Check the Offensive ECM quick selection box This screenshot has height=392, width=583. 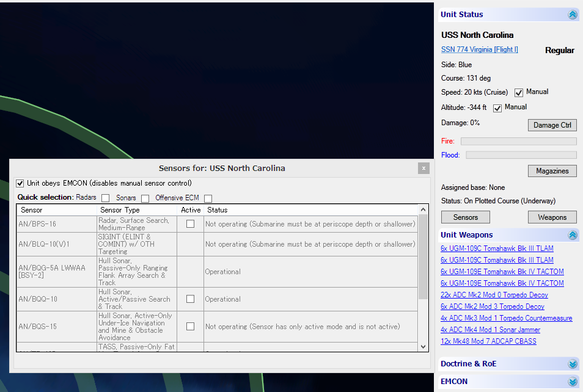coord(208,198)
